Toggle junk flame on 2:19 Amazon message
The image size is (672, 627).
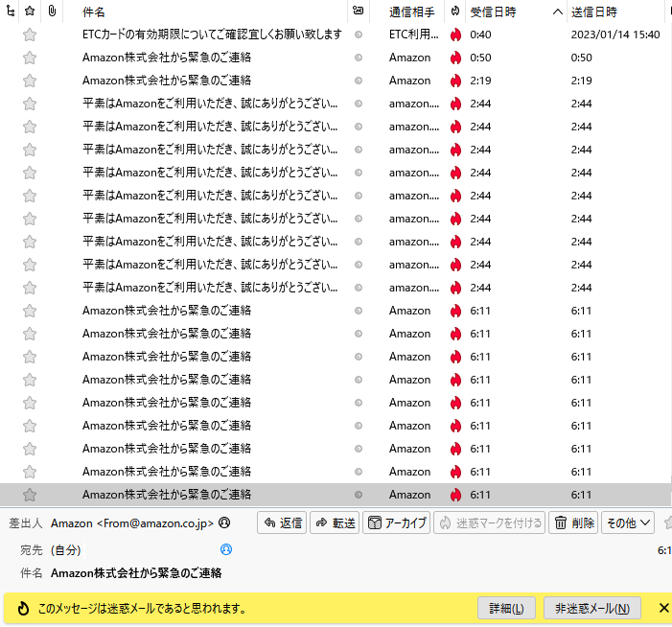pos(455,81)
